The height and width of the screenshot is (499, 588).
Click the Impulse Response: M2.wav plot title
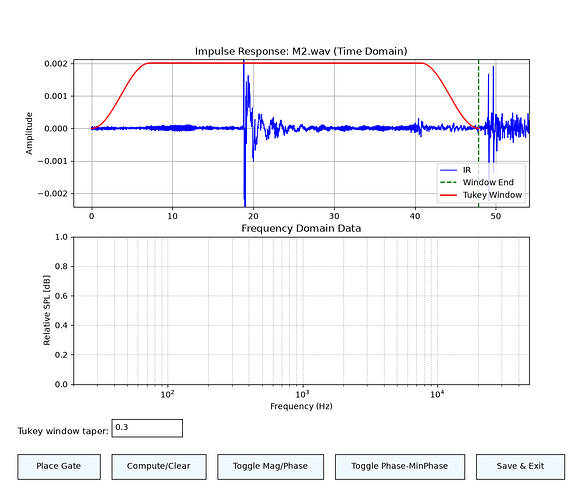tap(301, 51)
